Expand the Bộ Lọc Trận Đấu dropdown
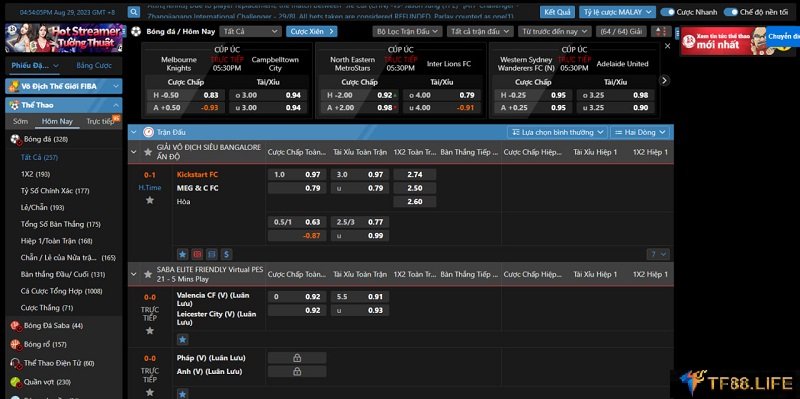Screen dimensions: 800x399 coord(407,32)
